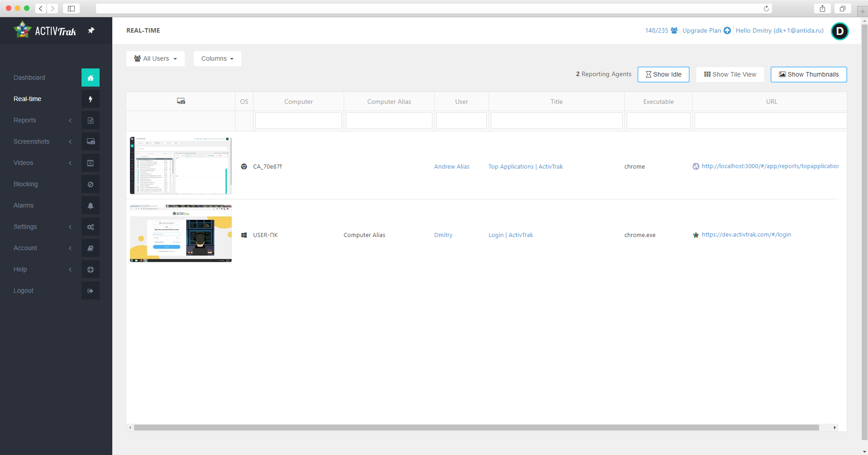Click the Help lifebuoy icon
This screenshot has height=455, width=868.
coord(91,269)
